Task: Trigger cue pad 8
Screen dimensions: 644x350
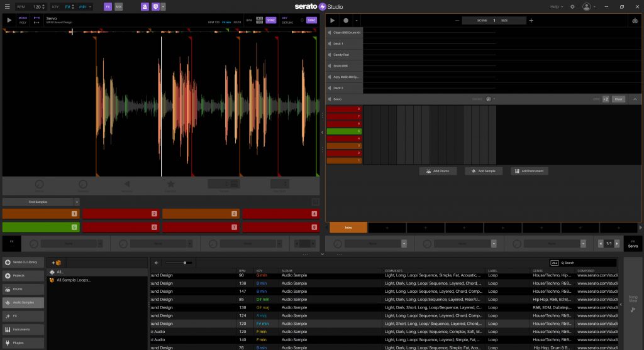Action: 280,227
